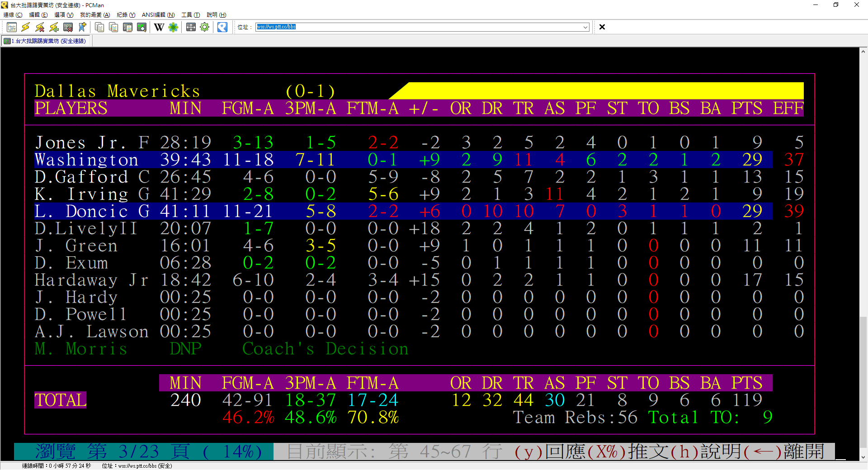Click the Team Rebs:56 text
The height and width of the screenshot is (470, 868).
(x=575, y=418)
